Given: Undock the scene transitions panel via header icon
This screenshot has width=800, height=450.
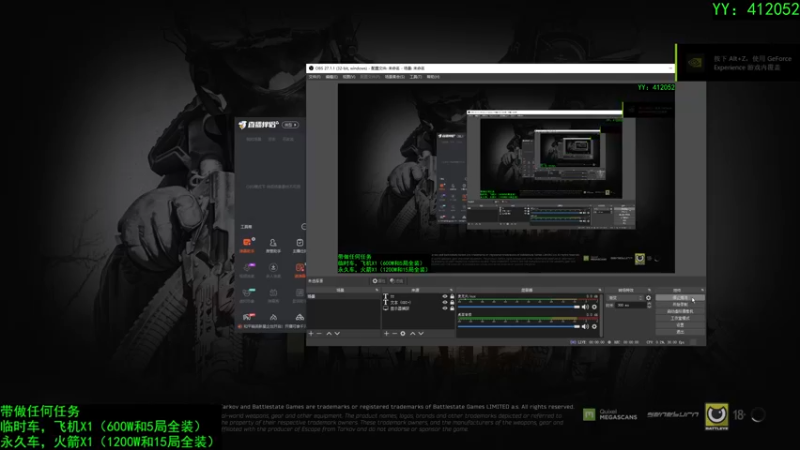Looking at the screenshot, I should click(x=649, y=290).
